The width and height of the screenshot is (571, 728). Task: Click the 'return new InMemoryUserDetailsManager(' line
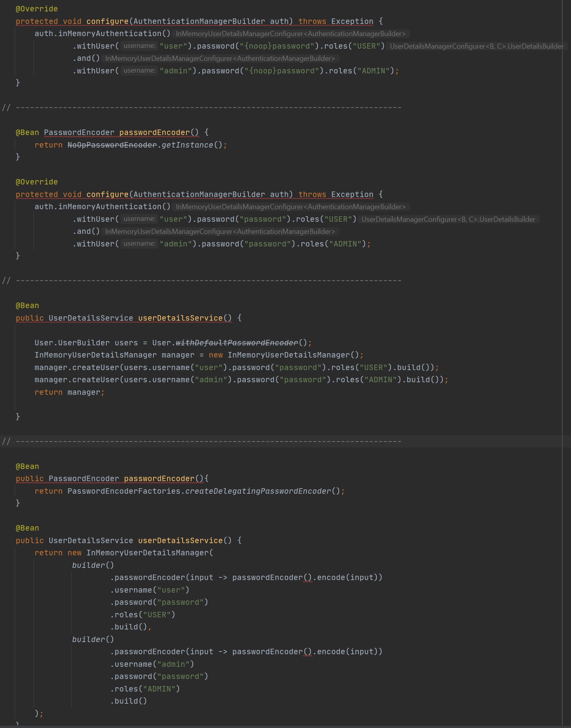point(124,553)
